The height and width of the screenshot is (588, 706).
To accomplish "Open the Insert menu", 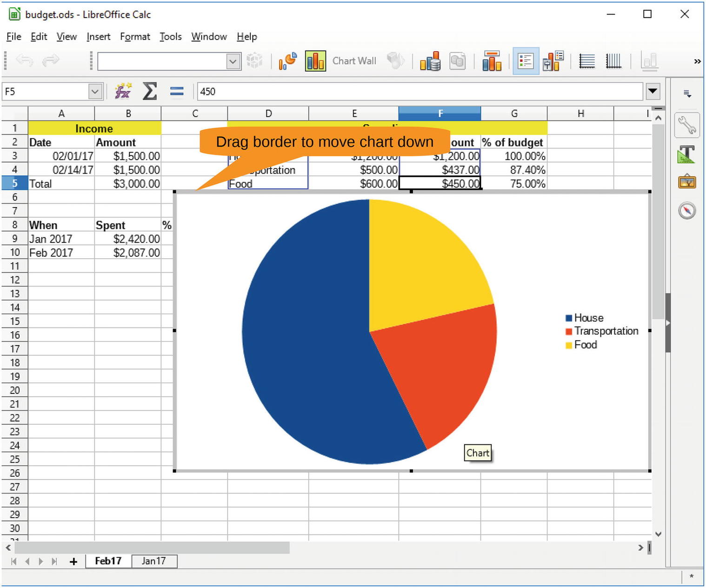I will pyautogui.click(x=99, y=36).
